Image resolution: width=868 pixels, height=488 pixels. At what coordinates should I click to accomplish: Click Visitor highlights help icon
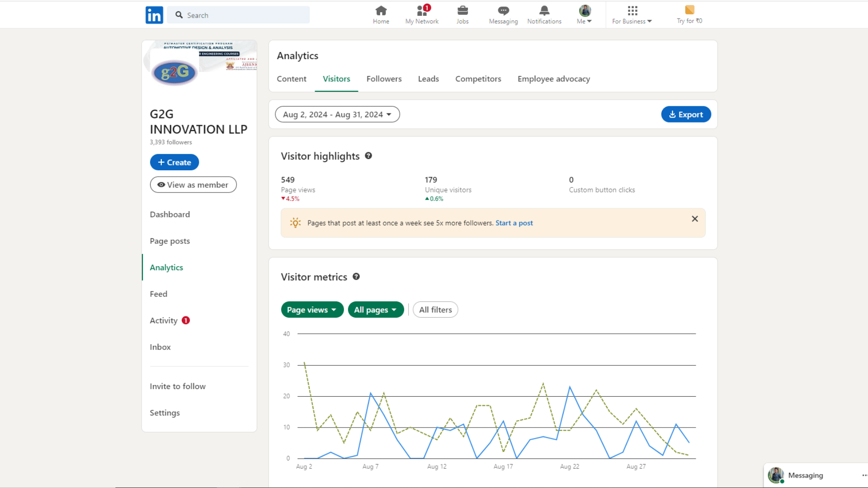coord(368,156)
